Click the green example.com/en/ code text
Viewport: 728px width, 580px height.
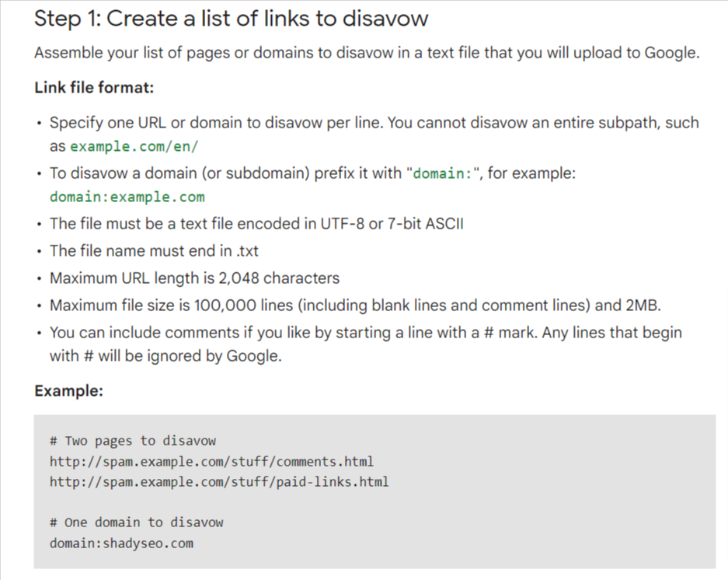coord(134,146)
